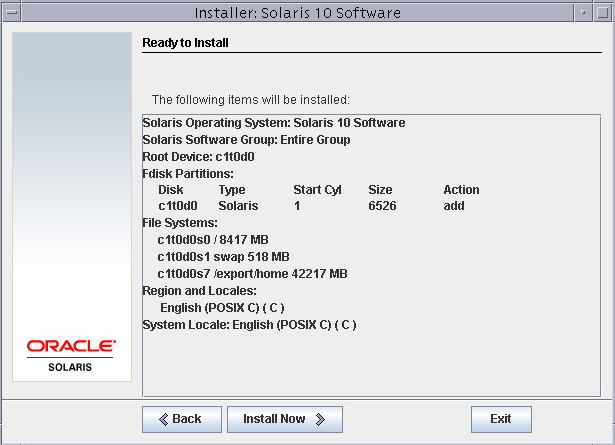Click the Start Cyl value 1
615x445 pixels.
pos(297,206)
